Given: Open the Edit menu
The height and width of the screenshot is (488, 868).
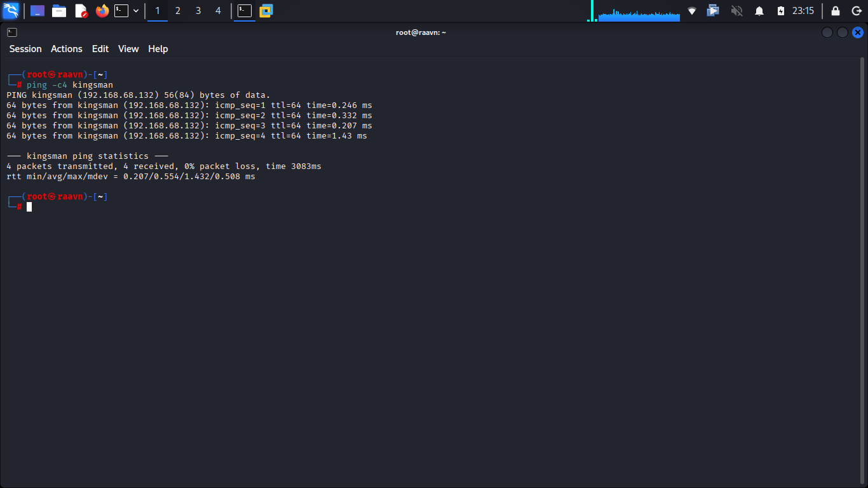Looking at the screenshot, I should coord(100,49).
